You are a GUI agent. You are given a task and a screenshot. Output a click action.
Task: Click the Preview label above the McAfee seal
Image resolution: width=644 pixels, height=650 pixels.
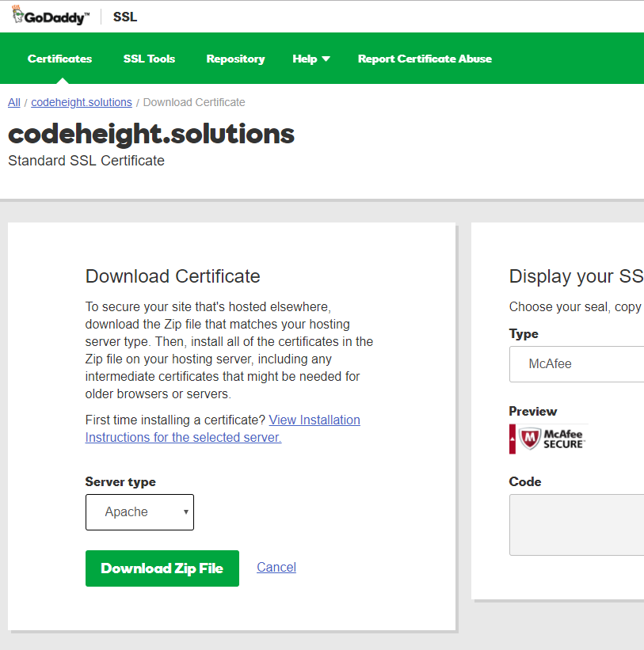532,411
